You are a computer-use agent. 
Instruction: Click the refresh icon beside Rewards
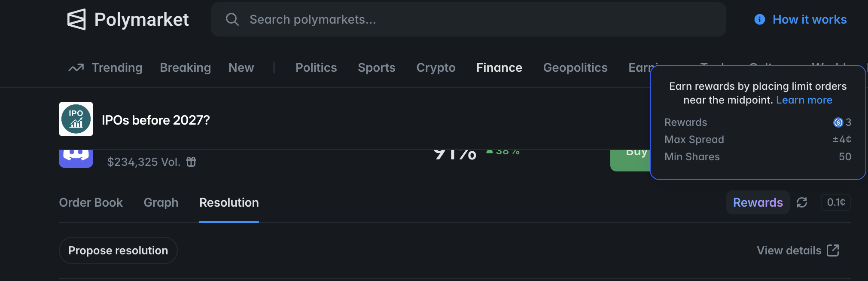[803, 202]
